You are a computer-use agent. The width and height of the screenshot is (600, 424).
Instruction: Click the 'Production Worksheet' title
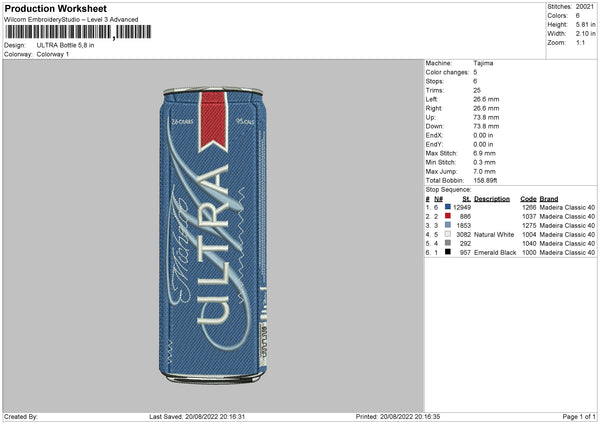tap(55, 8)
